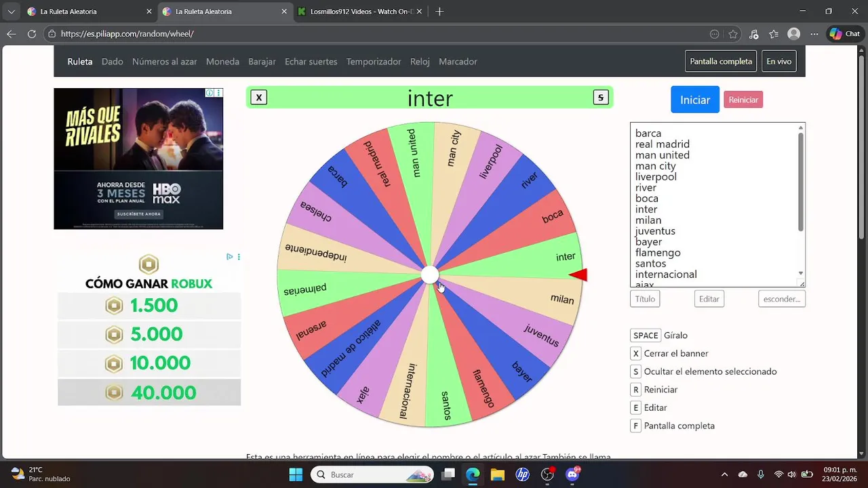Viewport: 868px width, 488px height.
Task: Open a new browser tab
Action: 439,12
